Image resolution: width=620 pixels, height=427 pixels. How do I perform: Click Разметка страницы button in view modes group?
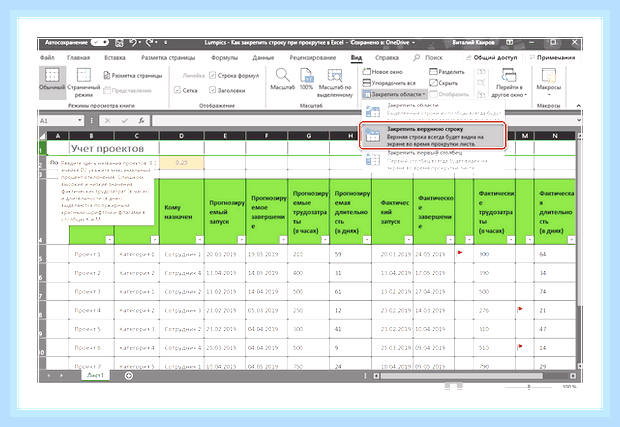133,76
